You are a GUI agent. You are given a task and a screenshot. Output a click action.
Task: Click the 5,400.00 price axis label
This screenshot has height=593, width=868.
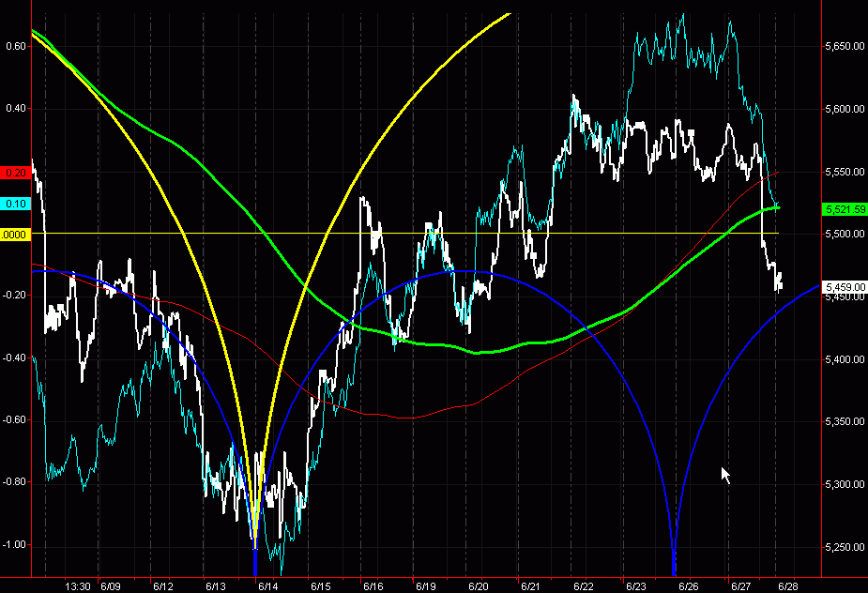tap(845, 359)
